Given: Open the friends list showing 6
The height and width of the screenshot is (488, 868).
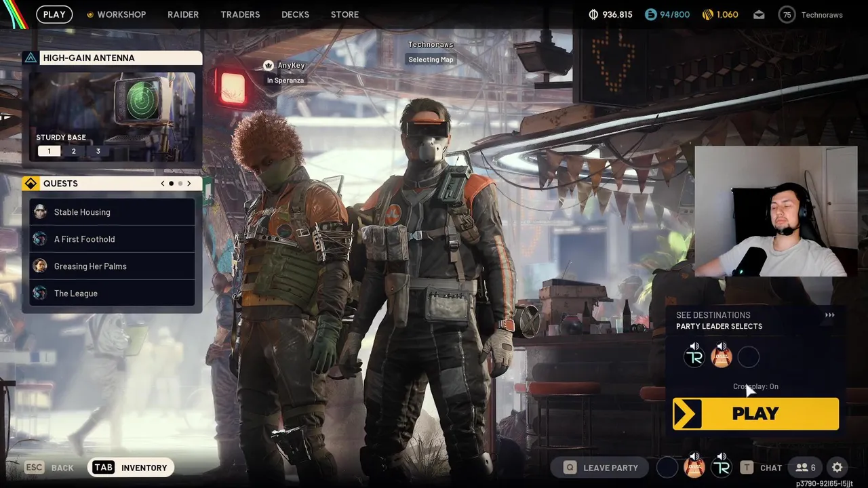Looking at the screenshot, I should (x=806, y=468).
